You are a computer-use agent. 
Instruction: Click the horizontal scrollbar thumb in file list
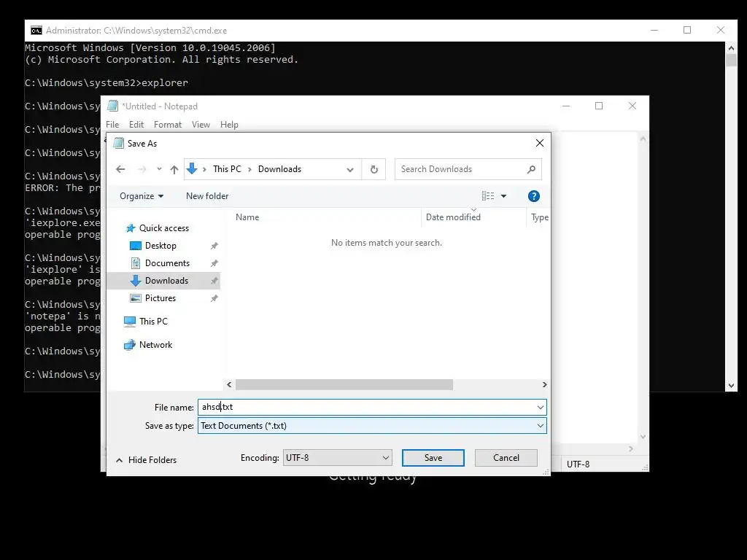click(x=344, y=385)
